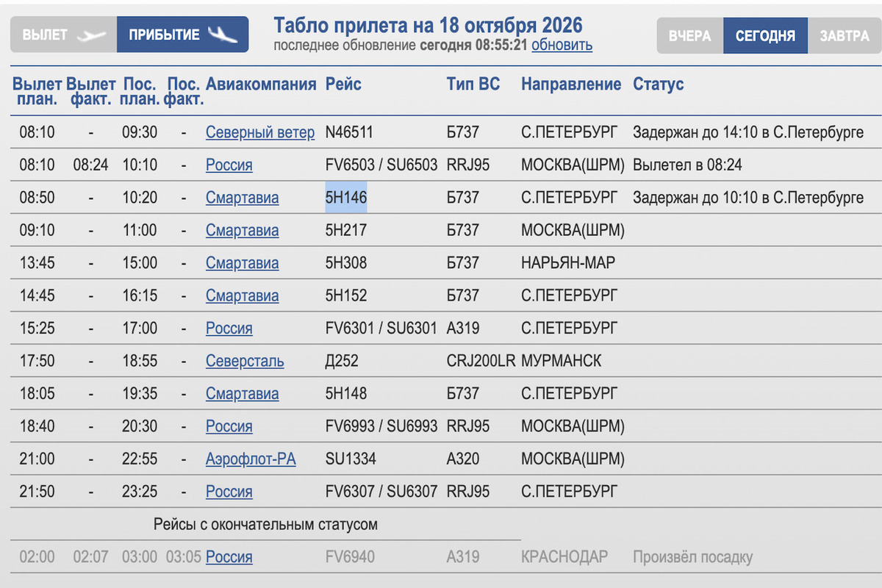Click the КРАСНОДАР destination cell
The image size is (882, 588).
[564, 557]
